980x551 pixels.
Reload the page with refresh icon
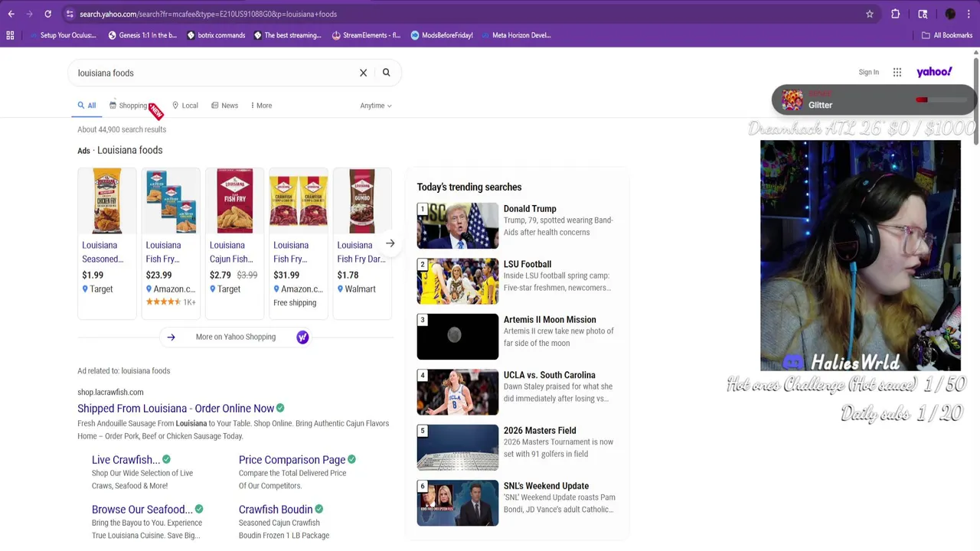pyautogui.click(x=47, y=14)
